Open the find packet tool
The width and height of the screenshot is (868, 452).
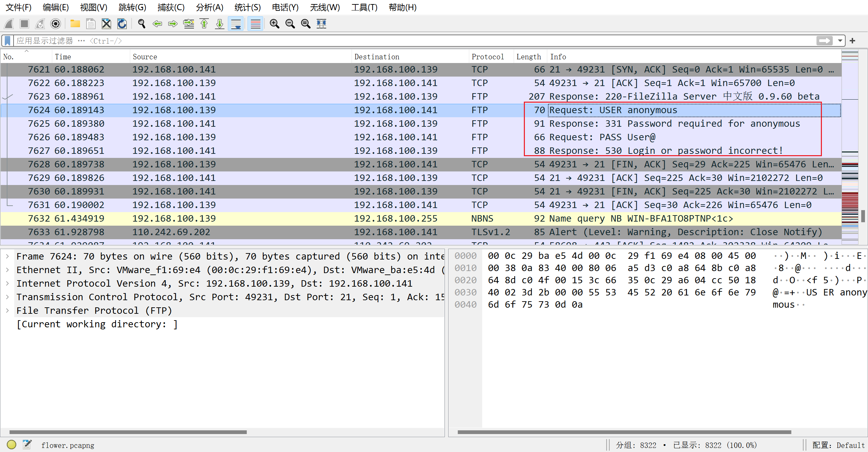click(142, 24)
